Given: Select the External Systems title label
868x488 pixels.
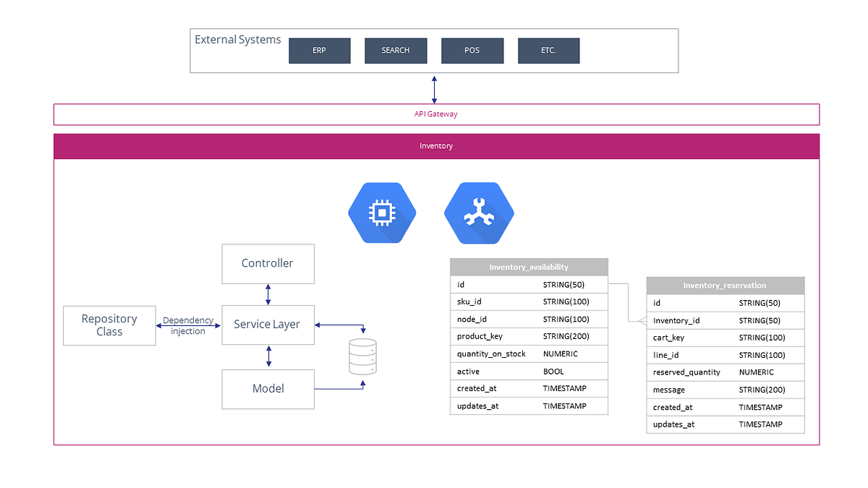Looking at the screenshot, I should tap(237, 40).
